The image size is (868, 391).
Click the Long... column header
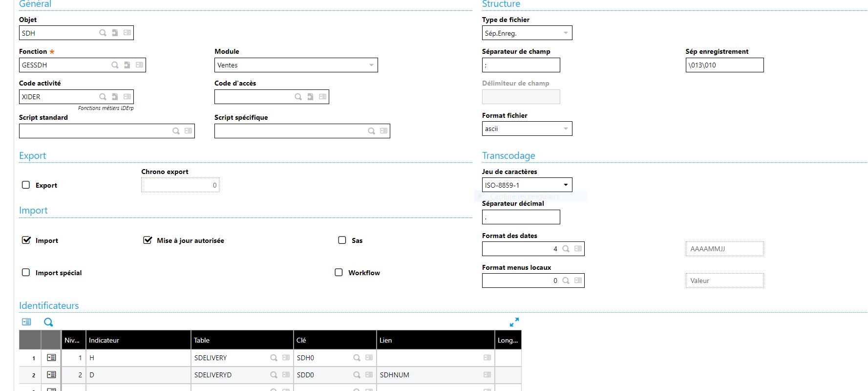tap(508, 340)
